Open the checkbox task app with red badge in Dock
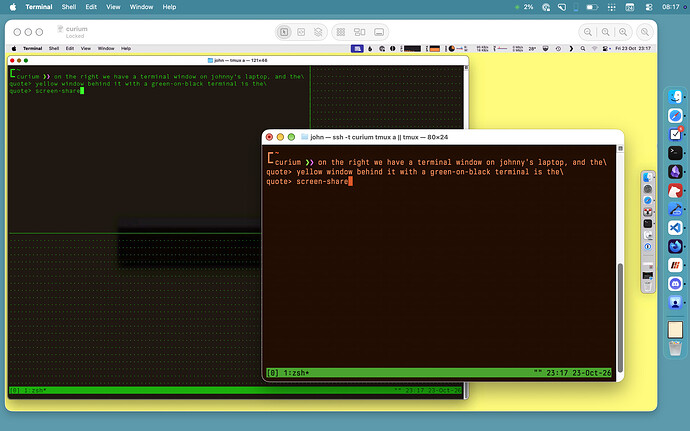This screenshot has height=431, width=690. (675, 134)
